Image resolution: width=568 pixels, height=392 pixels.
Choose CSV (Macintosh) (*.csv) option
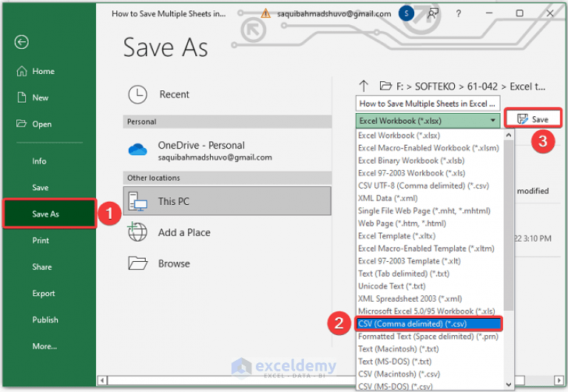click(430, 374)
